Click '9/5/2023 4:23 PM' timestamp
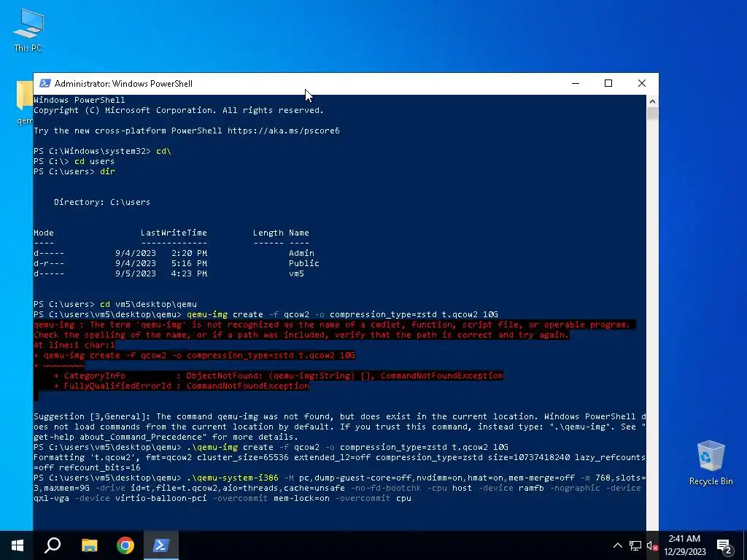The width and height of the screenshot is (747, 560). [161, 273]
